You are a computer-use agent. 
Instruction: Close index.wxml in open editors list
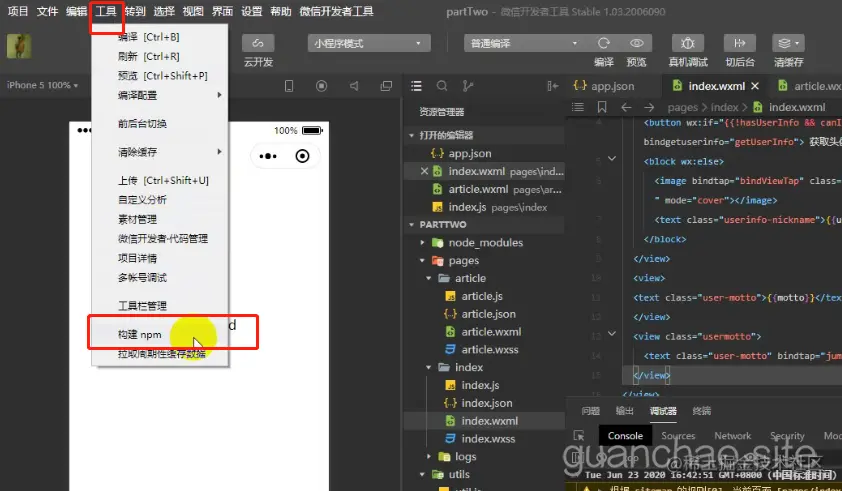[424, 171]
